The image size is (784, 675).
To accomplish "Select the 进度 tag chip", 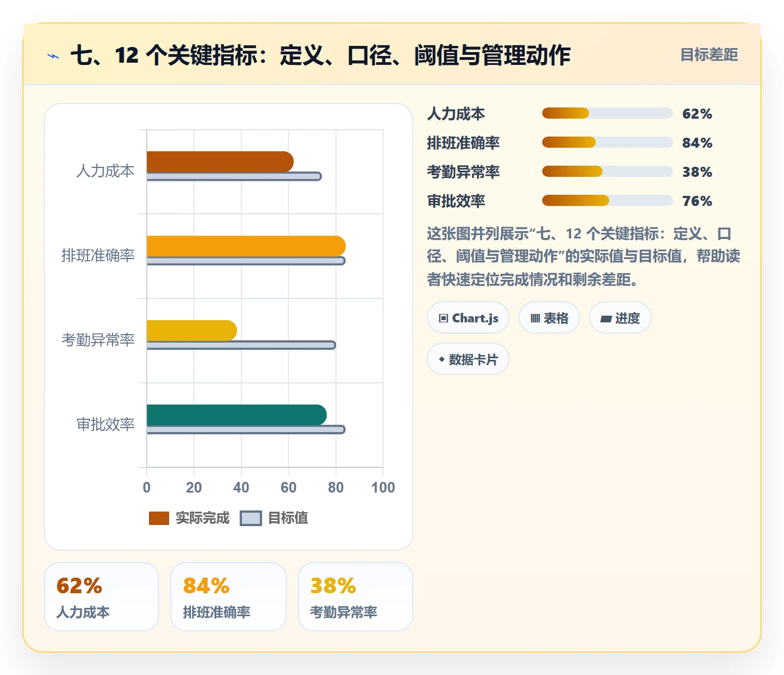I will click(x=620, y=318).
